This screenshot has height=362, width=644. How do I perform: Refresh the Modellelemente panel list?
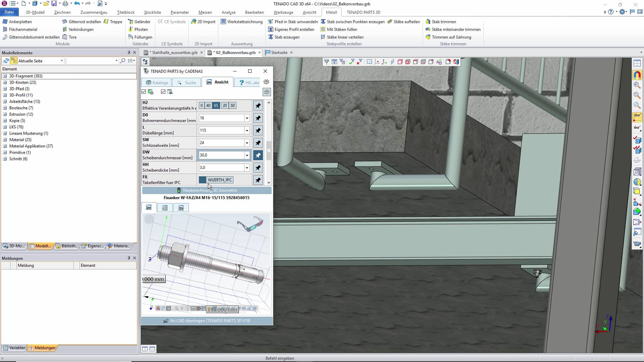click(6, 61)
